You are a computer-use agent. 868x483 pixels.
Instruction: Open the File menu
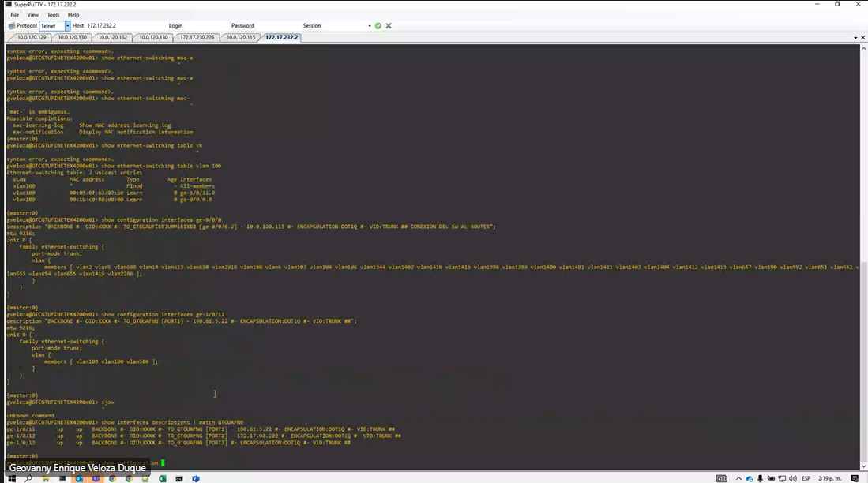tap(14, 15)
